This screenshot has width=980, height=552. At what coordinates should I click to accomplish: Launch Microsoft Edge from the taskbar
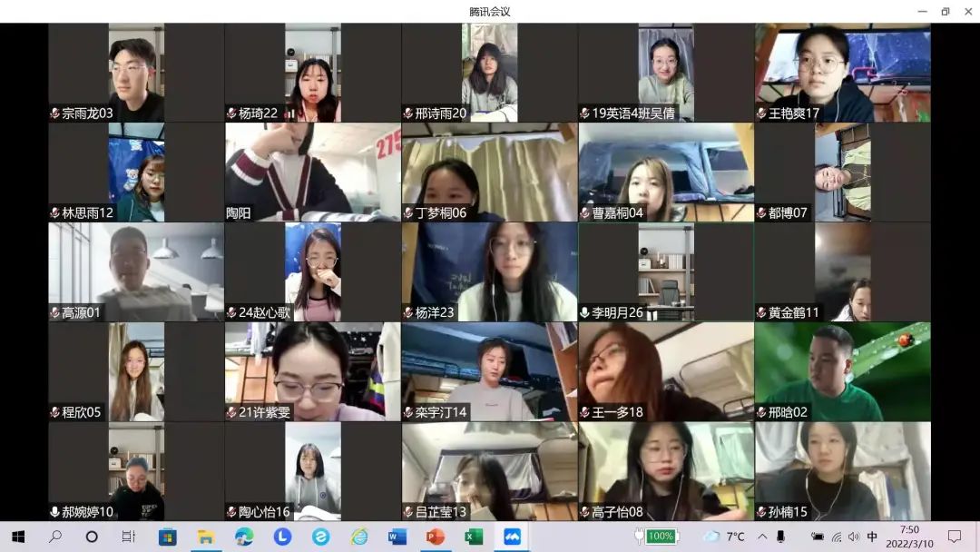click(244, 537)
